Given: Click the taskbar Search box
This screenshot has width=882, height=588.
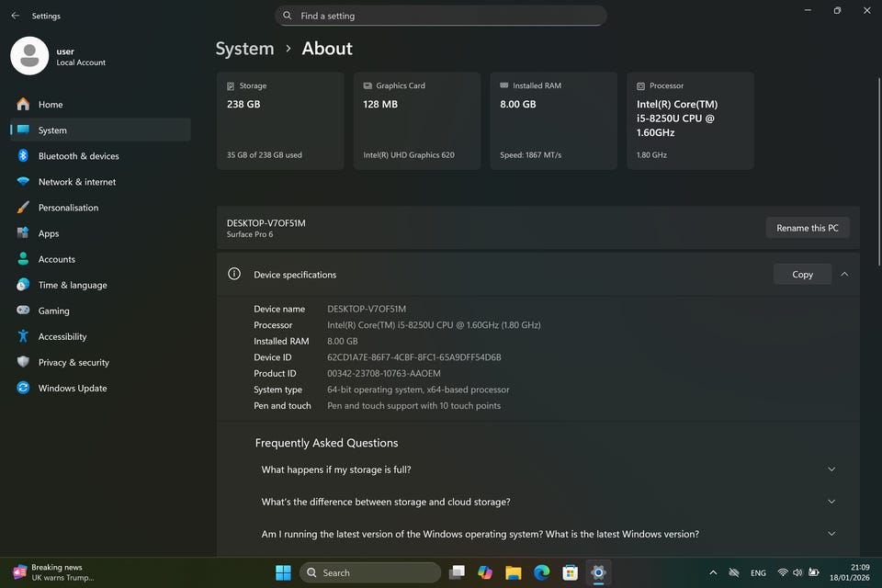Looking at the screenshot, I should click(x=370, y=572).
